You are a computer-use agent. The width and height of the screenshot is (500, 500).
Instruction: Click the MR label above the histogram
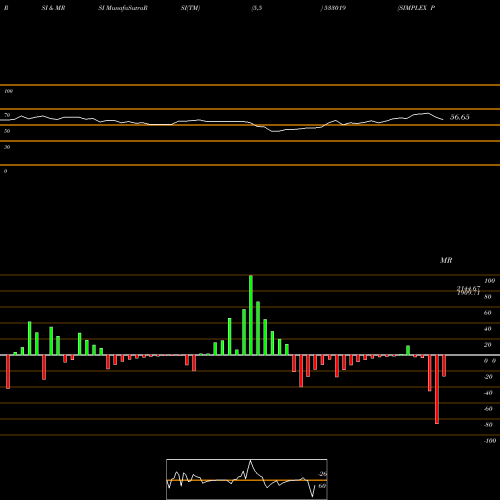[x=446, y=260]
